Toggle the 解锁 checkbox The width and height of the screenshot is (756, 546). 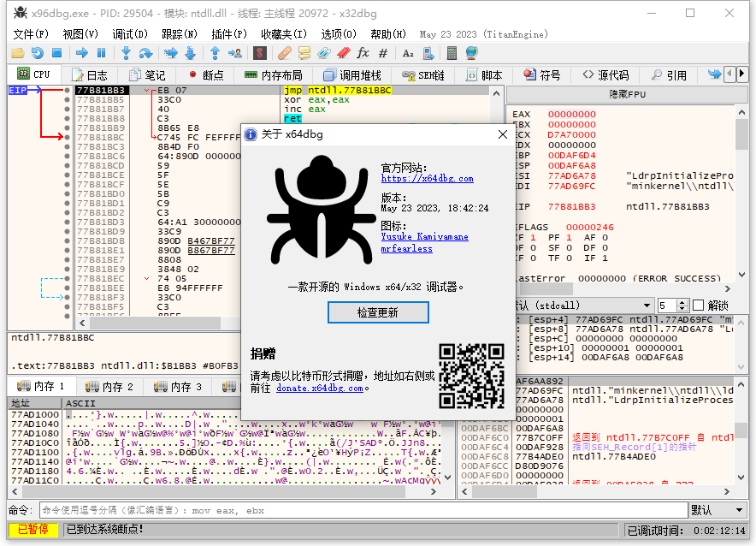pyautogui.click(x=698, y=306)
